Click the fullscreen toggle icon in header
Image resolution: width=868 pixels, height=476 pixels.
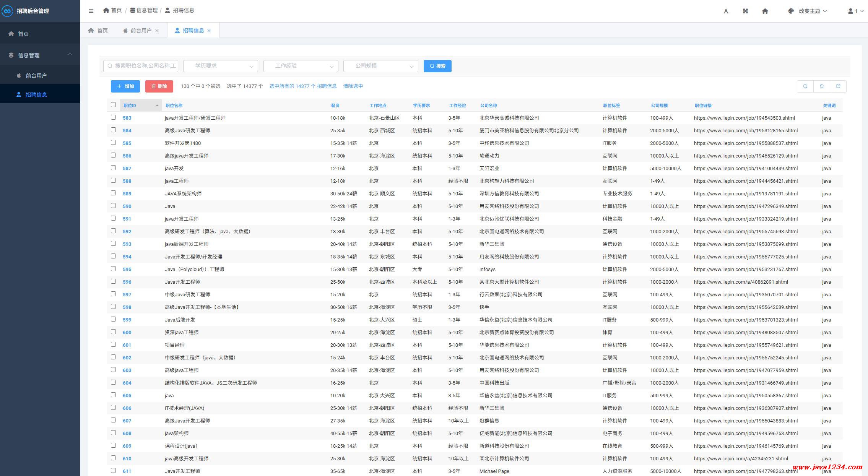(745, 11)
